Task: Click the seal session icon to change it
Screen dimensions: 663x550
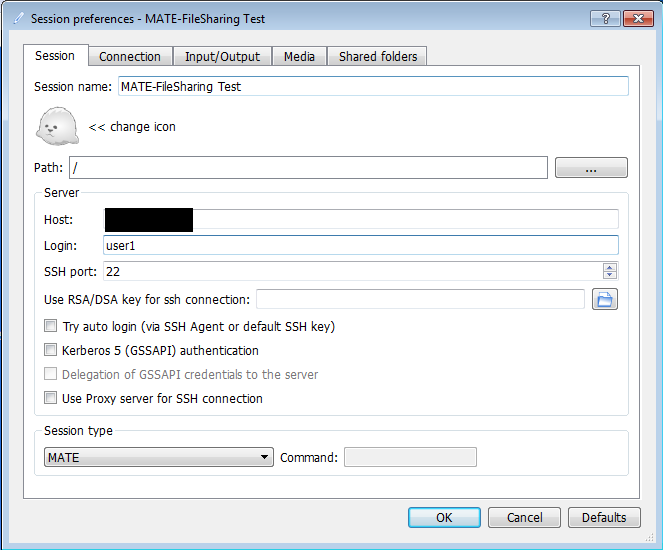Action: 57,126
